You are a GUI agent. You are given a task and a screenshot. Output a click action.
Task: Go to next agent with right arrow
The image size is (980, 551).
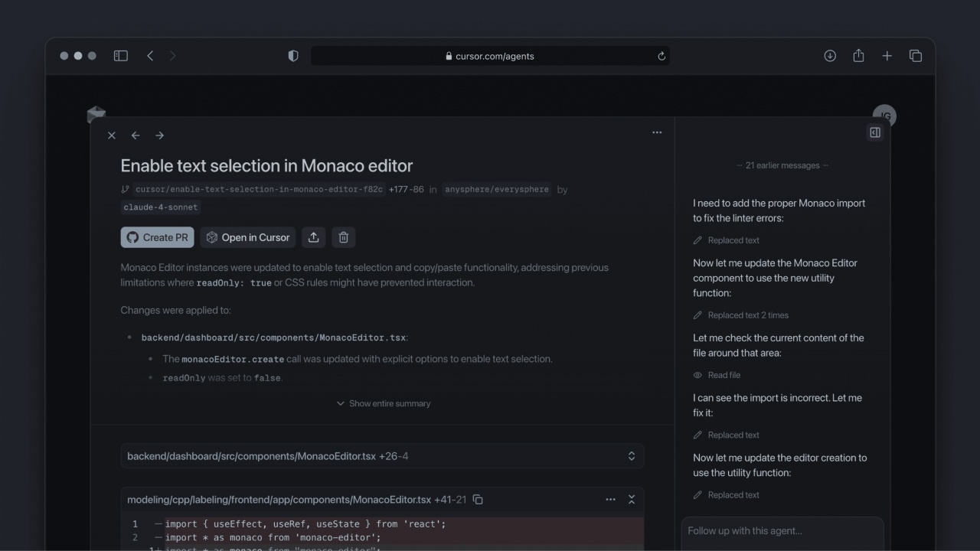point(159,135)
